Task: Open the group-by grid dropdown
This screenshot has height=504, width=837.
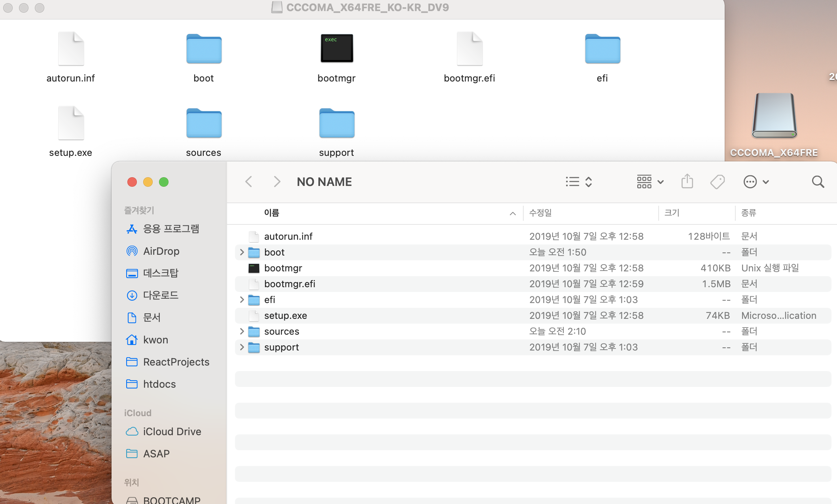Action: tap(650, 182)
